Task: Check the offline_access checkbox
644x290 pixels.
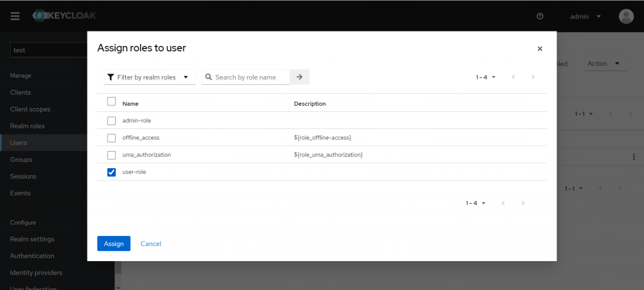Action: coord(111,138)
